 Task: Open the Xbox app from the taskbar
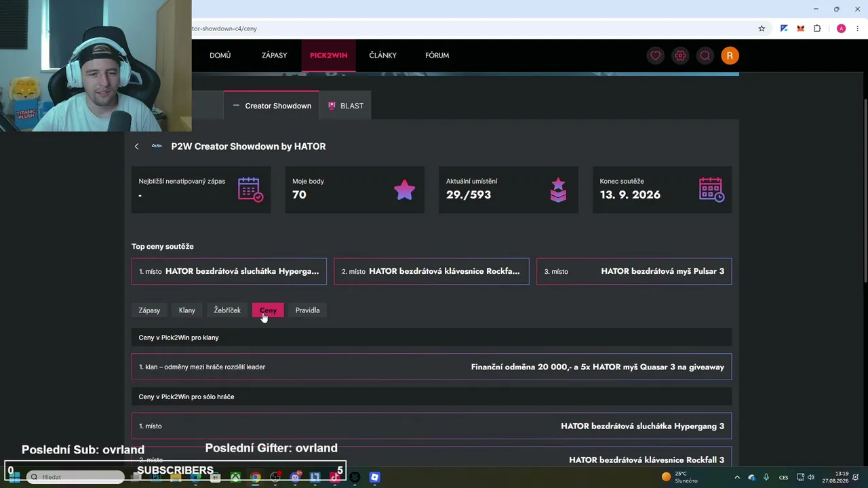tap(235, 477)
